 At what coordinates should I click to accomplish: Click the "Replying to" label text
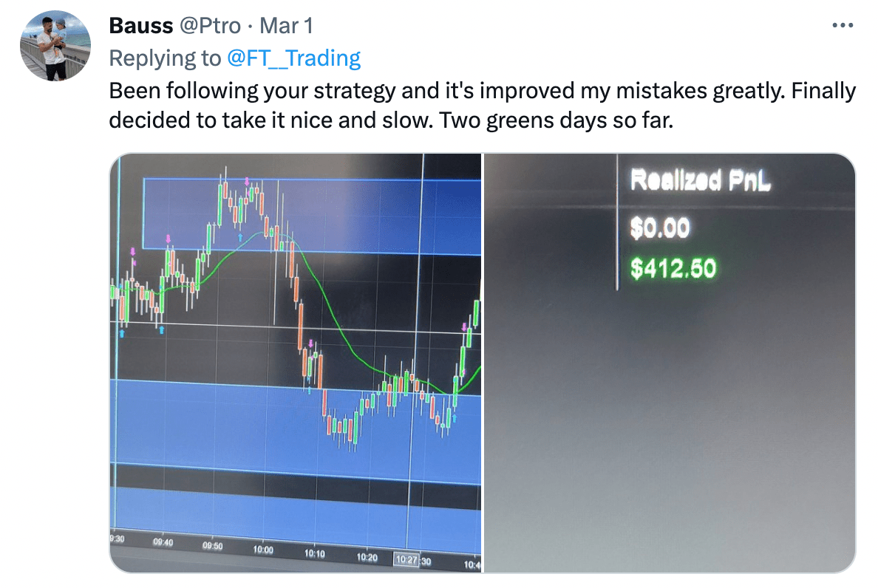[164, 58]
